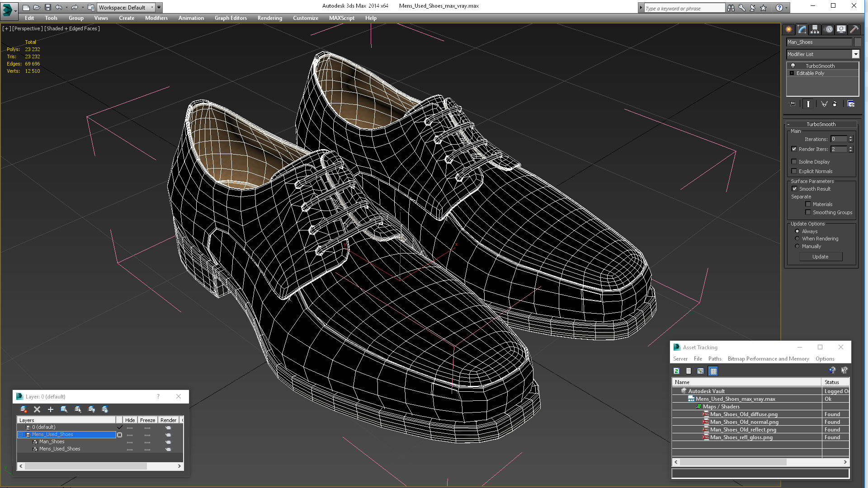The width and height of the screenshot is (868, 488).
Task: Enable Separate by Smoothing Groups checkbox
Action: [x=808, y=212]
